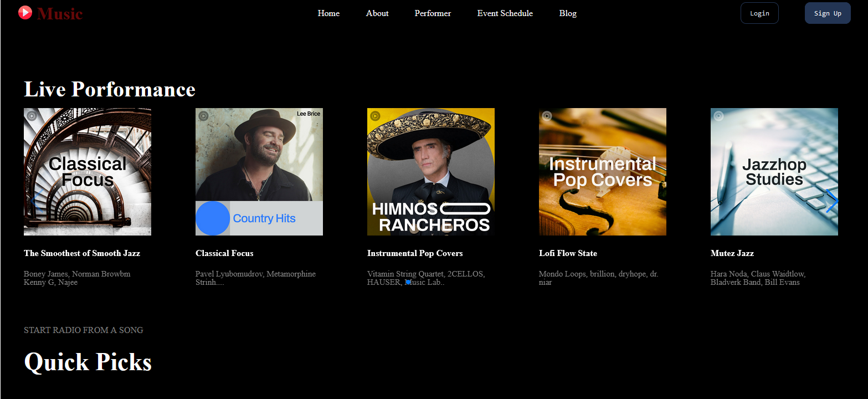
Task: Open the Performer menu link
Action: coord(433,13)
